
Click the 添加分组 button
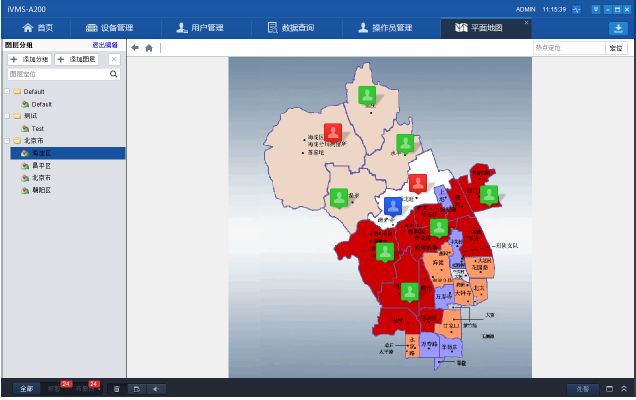pyautogui.click(x=28, y=60)
